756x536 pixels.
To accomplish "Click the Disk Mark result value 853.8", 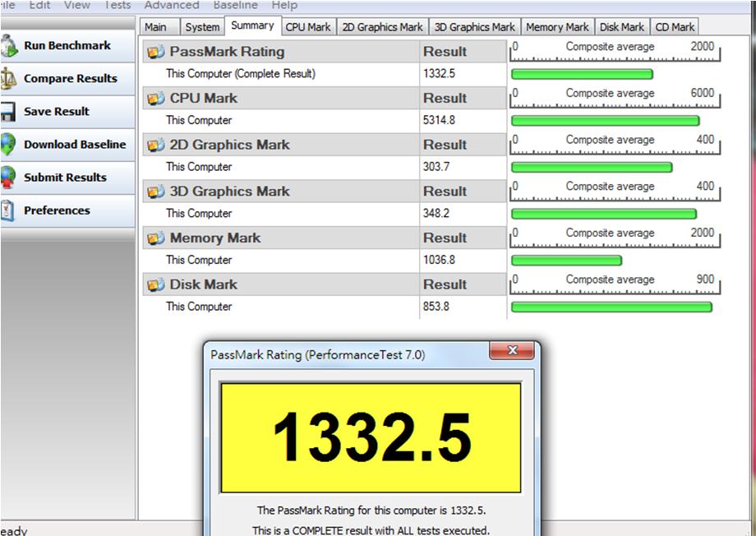I will click(x=436, y=307).
